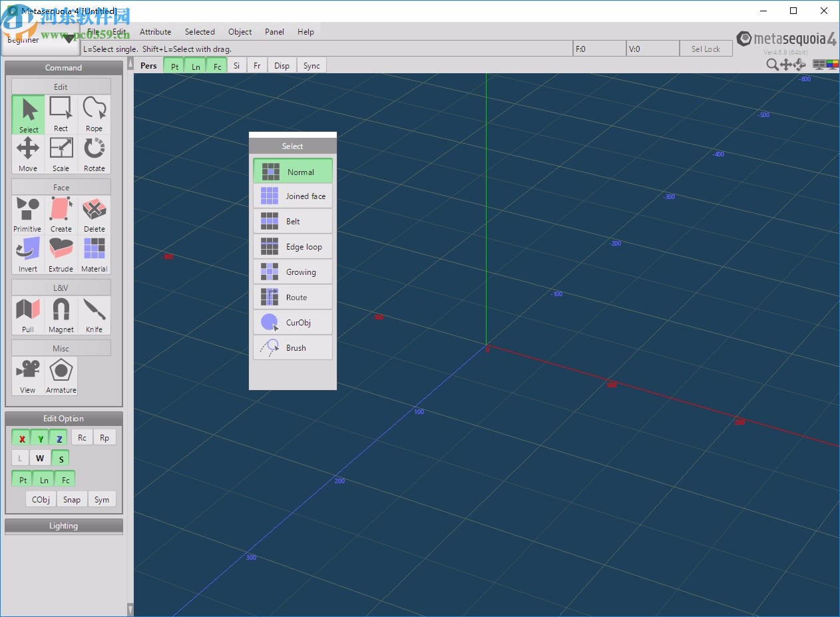
Task: Pick the Knife tool
Action: 94,315
